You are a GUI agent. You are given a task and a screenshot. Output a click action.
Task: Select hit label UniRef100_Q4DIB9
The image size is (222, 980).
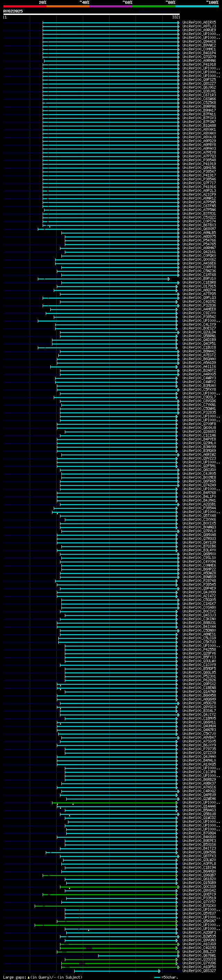point(199,340)
